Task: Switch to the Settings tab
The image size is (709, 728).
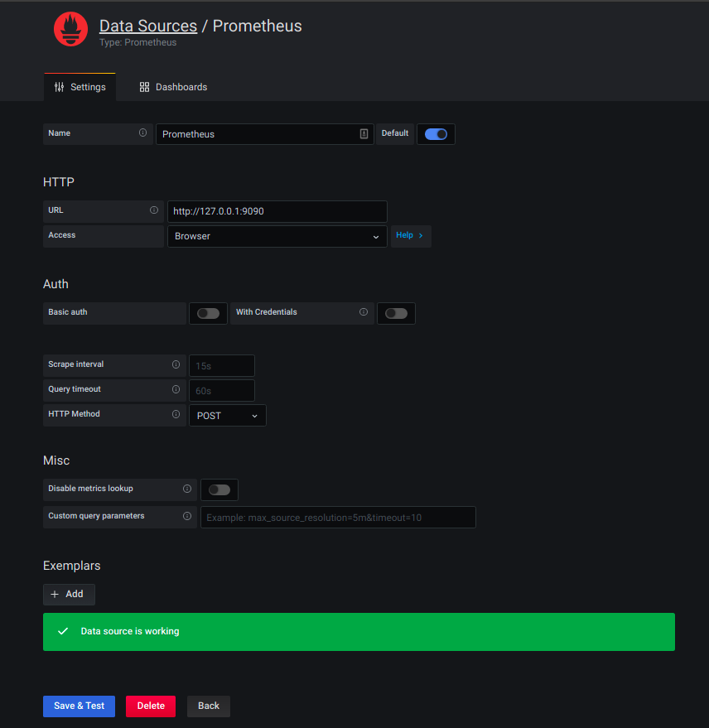Action: click(80, 87)
